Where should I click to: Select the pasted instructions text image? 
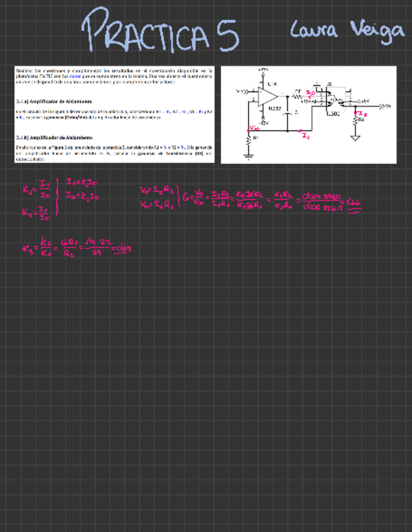114,114
